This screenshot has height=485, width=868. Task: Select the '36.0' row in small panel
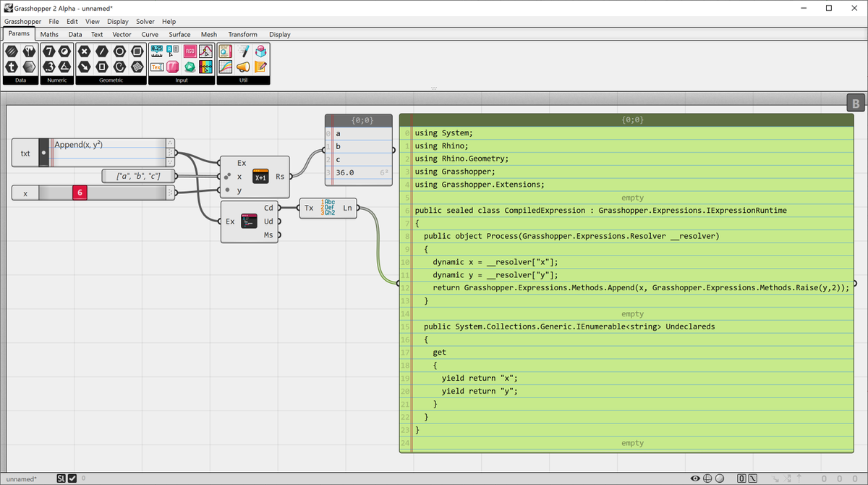[x=358, y=172]
